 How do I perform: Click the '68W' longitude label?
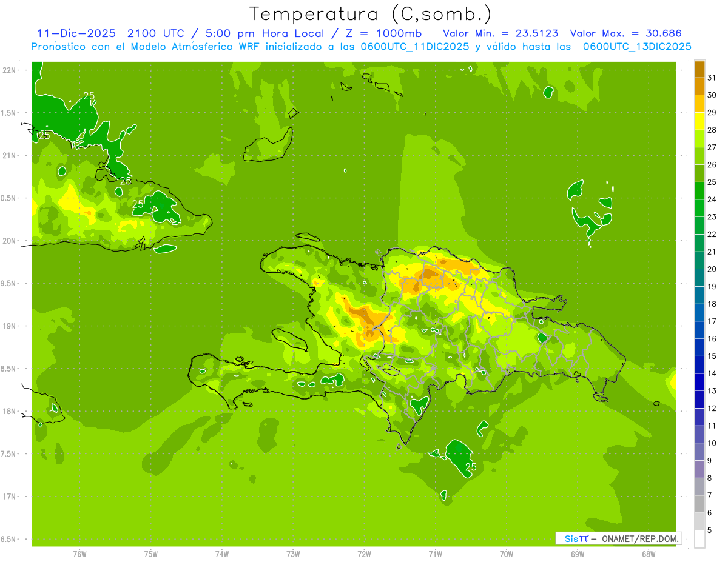coord(649,554)
